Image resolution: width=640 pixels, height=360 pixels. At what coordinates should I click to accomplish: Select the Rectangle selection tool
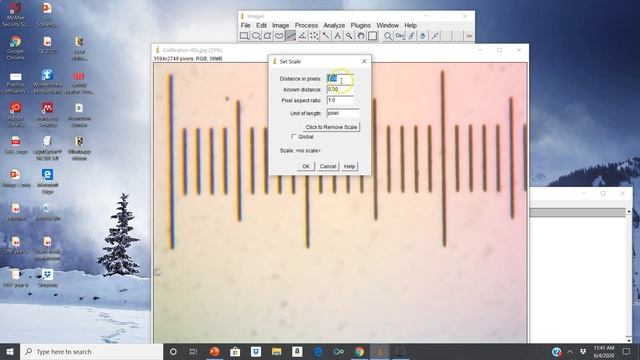coord(244,36)
